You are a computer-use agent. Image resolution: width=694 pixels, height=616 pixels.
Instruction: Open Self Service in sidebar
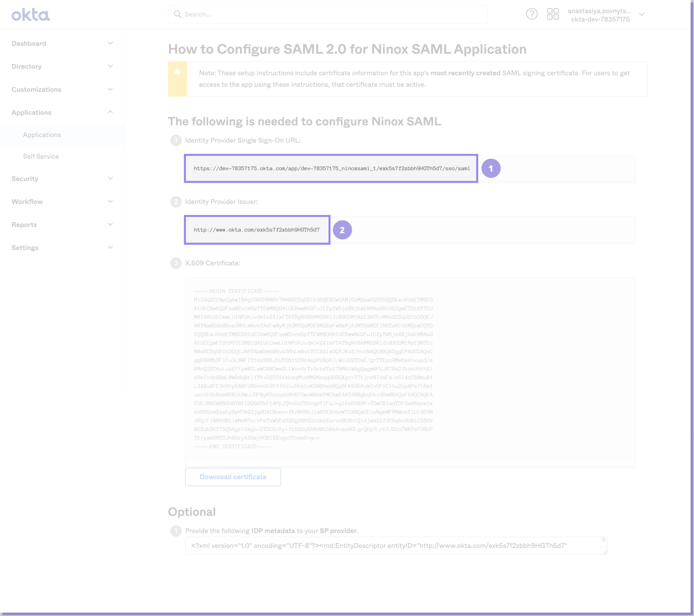click(41, 157)
